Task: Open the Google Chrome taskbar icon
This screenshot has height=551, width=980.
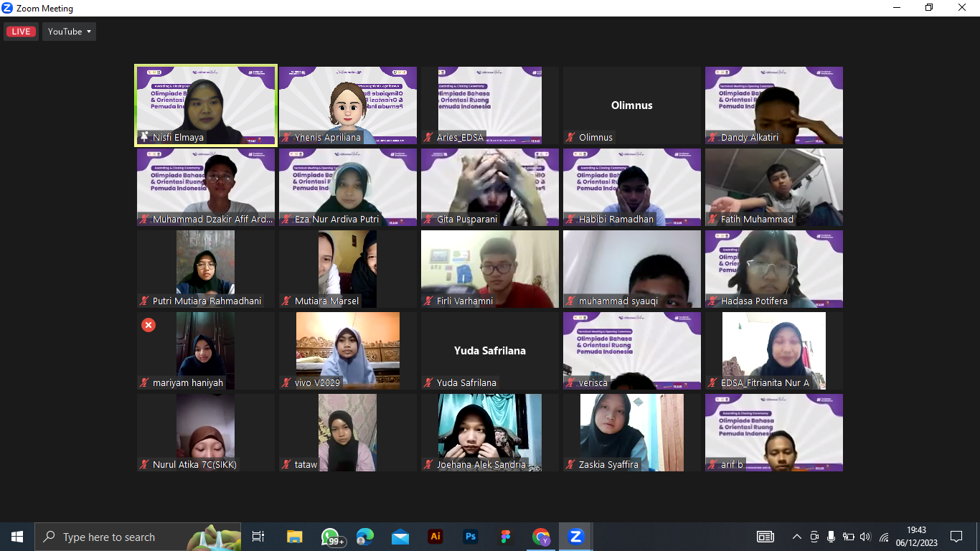Action: tap(541, 537)
